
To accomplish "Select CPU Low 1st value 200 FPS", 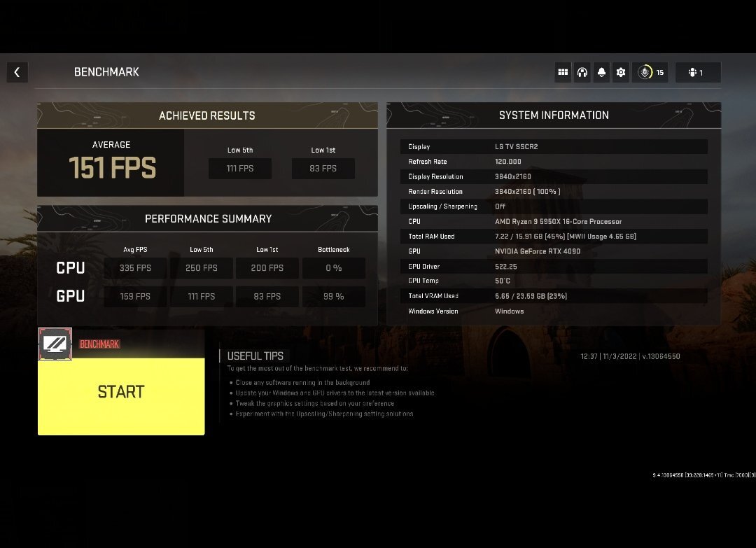I will pos(267,268).
